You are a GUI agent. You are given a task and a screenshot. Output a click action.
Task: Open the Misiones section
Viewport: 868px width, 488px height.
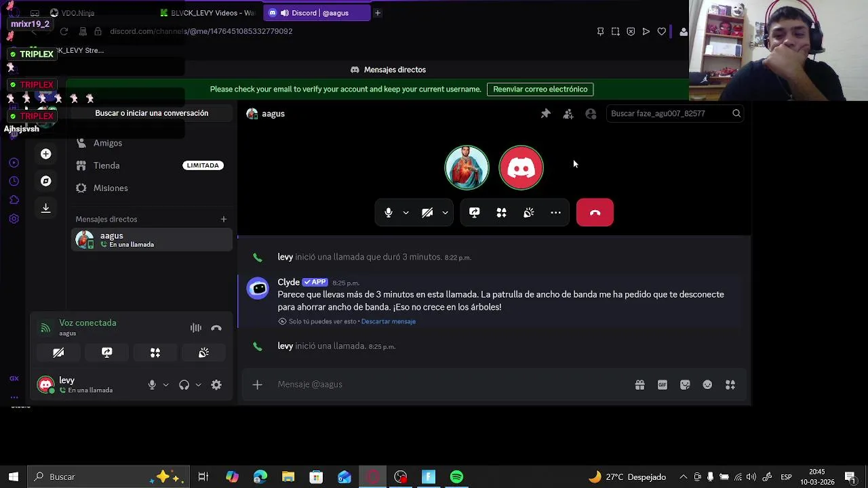pyautogui.click(x=152, y=188)
